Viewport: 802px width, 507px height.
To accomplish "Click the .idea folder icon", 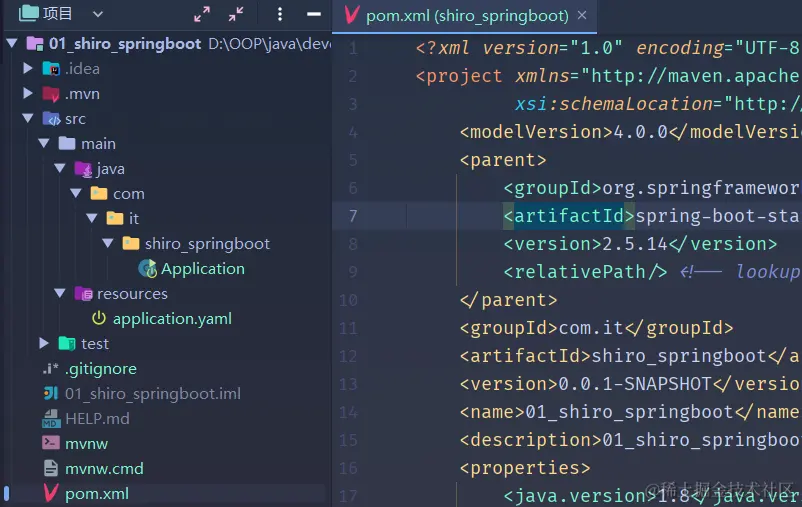I will 51,69.
